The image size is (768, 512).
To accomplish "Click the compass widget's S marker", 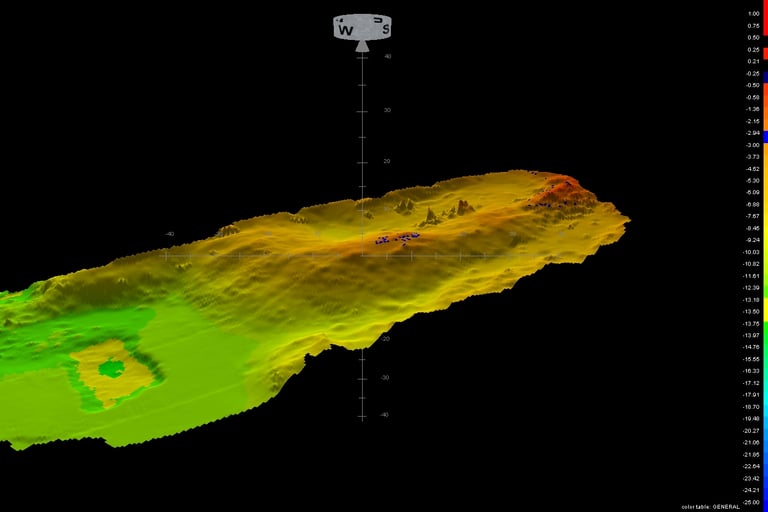I will pos(385,29).
